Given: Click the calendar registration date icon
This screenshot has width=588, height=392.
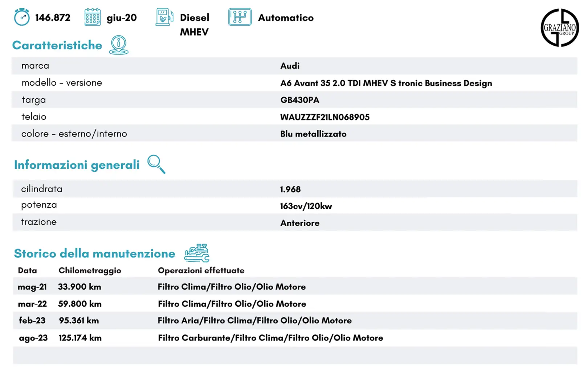Looking at the screenshot, I should pos(93,17).
